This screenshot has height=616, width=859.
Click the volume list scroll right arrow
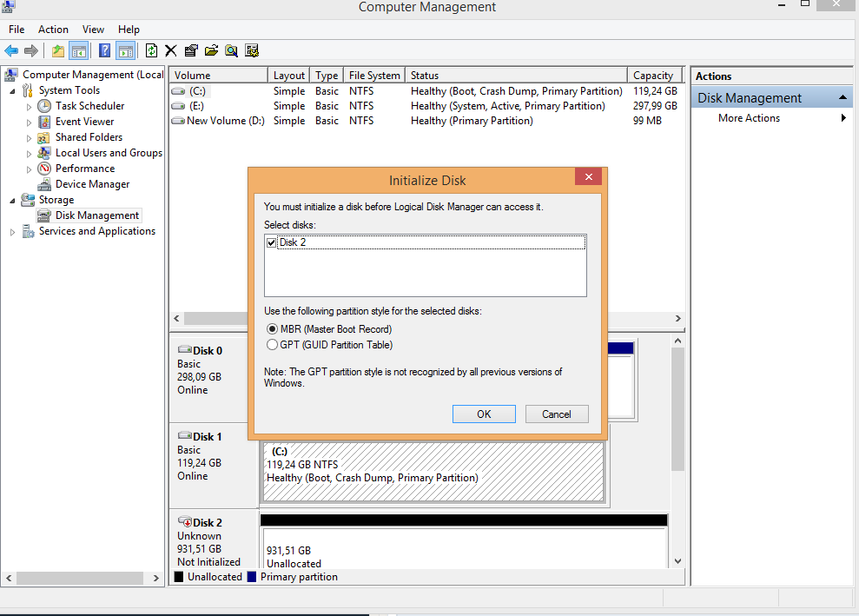coord(677,318)
